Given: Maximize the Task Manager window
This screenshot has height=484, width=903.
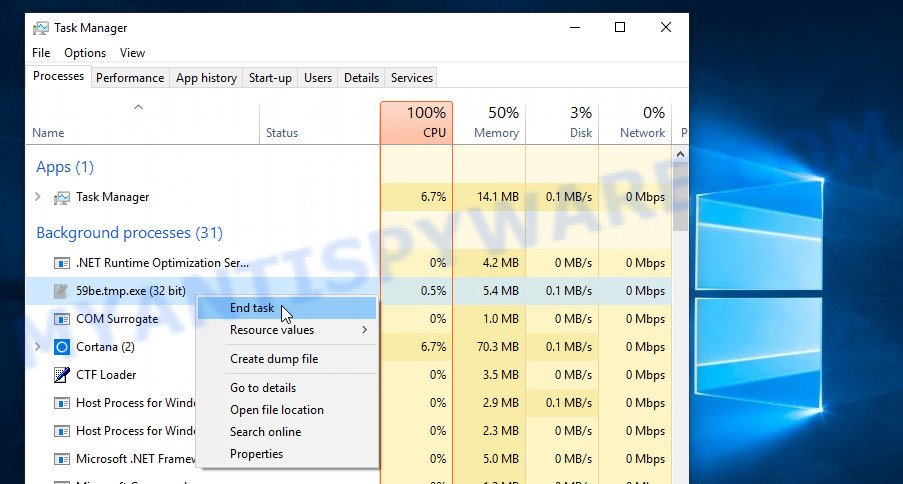Looking at the screenshot, I should point(620,27).
